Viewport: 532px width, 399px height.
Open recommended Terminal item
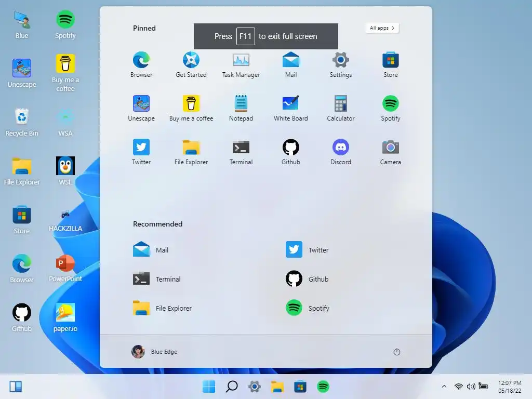(157, 279)
